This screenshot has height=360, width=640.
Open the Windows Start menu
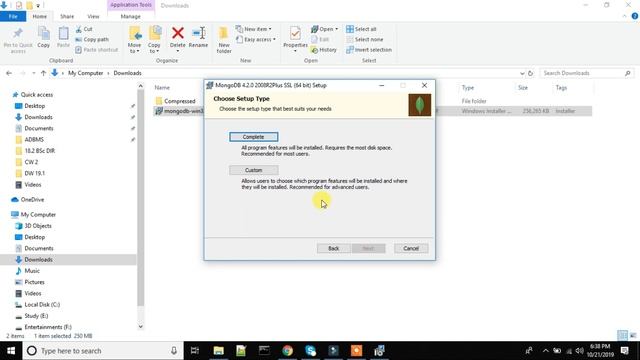point(11,351)
